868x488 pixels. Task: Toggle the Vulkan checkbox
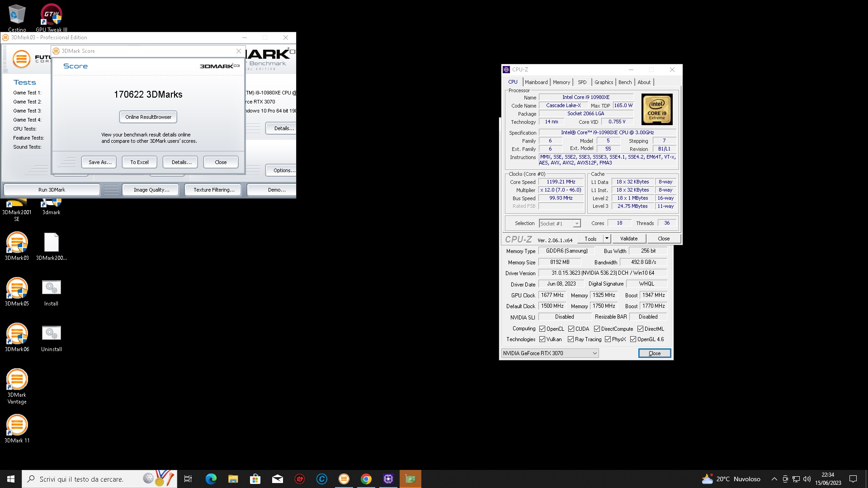pyautogui.click(x=542, y=339)
